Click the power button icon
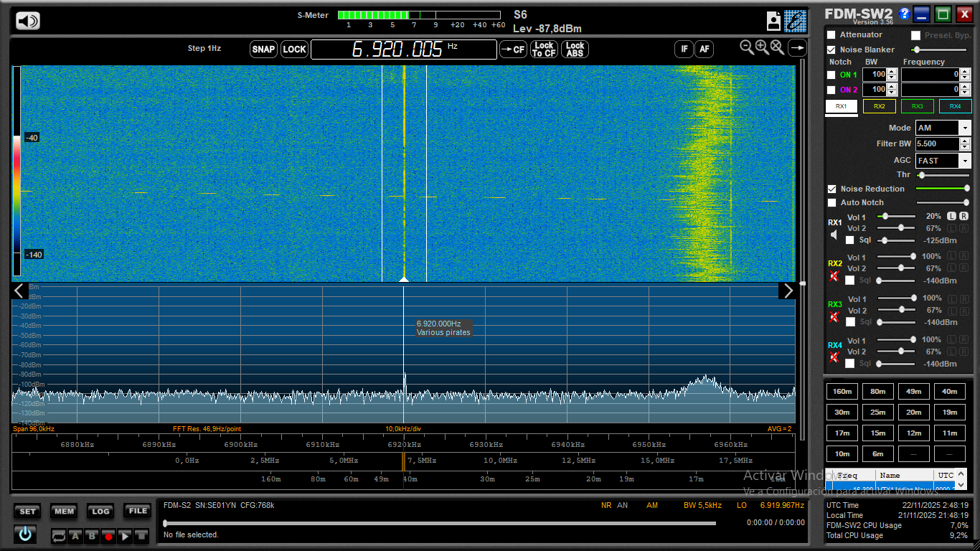980x551 pixels. tap(26, 534)
